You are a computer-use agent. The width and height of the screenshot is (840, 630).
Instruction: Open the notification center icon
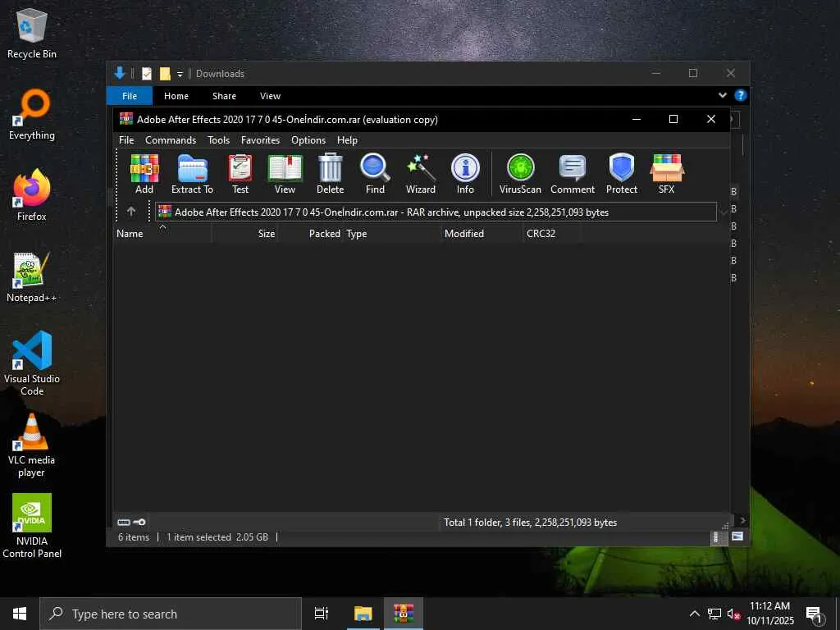pos(815,614)
